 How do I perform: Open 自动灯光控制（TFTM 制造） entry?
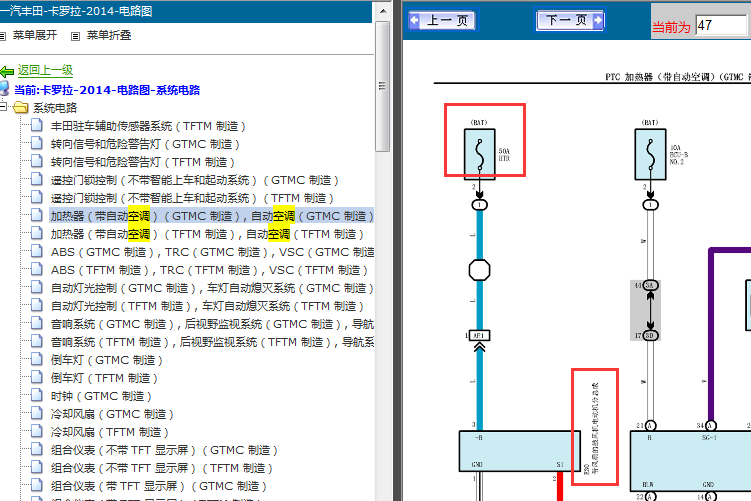coord(207,306)
